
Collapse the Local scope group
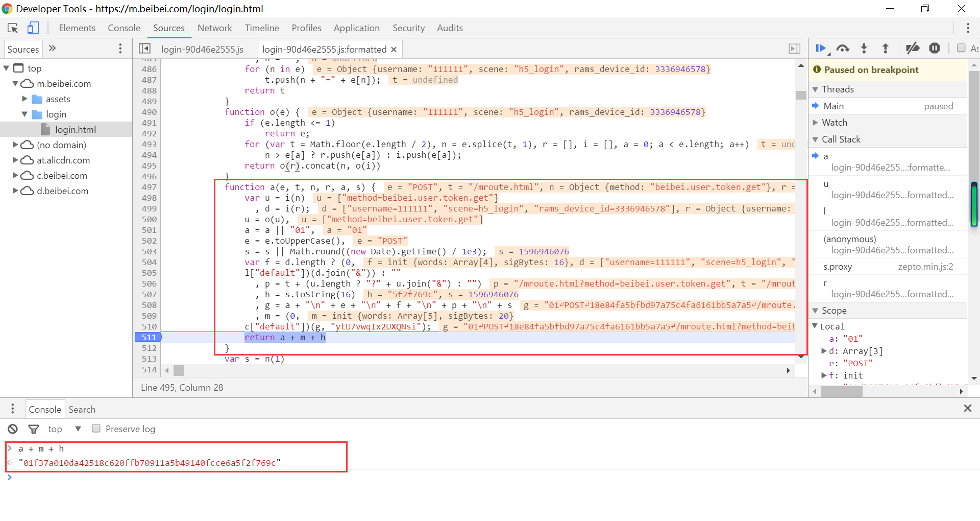pyautogui.click(x=815, y=326)
